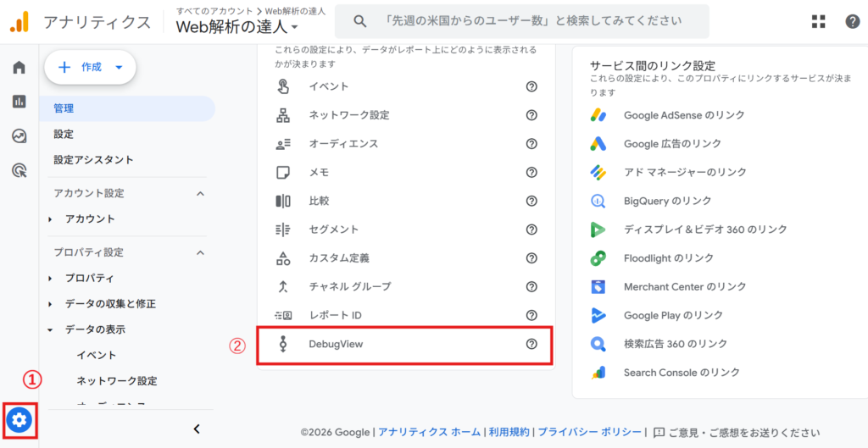This screenshot has width=868, height=448.
Task: Click the help icon beside チャネル グループ
Action: point(531,286)
